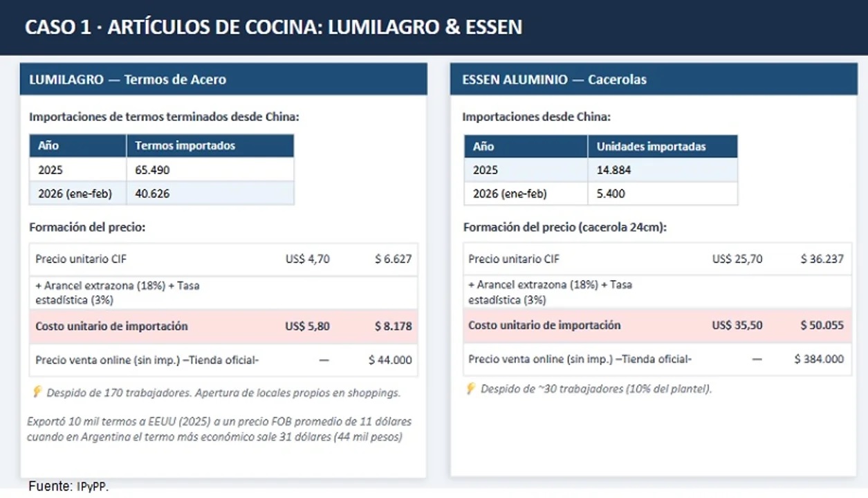Click the 14.884 cell in Essen table
The image size is (868, 498).
[613, 170]
